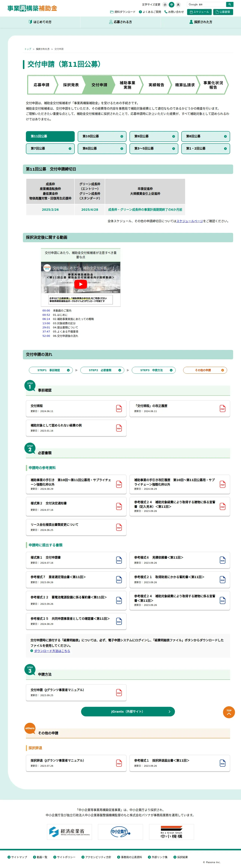Download 参考様式1 採択辞退届出書 DOC icon

[222, 763]
